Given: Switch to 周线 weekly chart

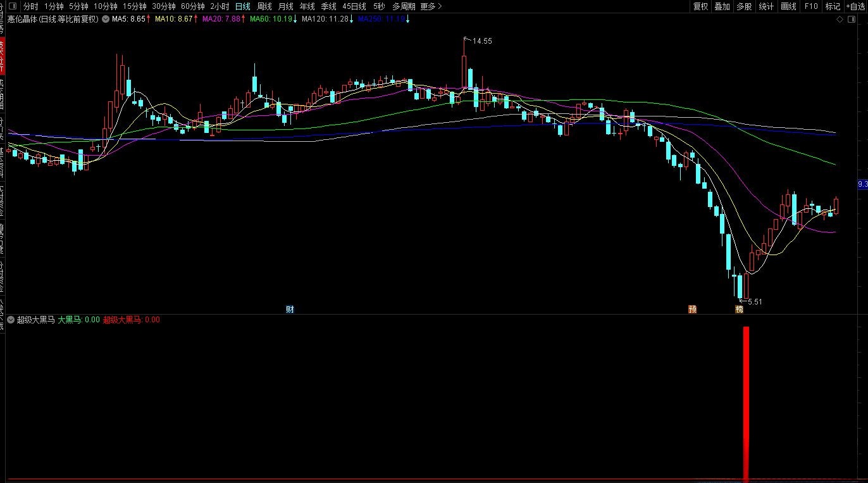Looking at the screenshot, I should coord(264,6).
